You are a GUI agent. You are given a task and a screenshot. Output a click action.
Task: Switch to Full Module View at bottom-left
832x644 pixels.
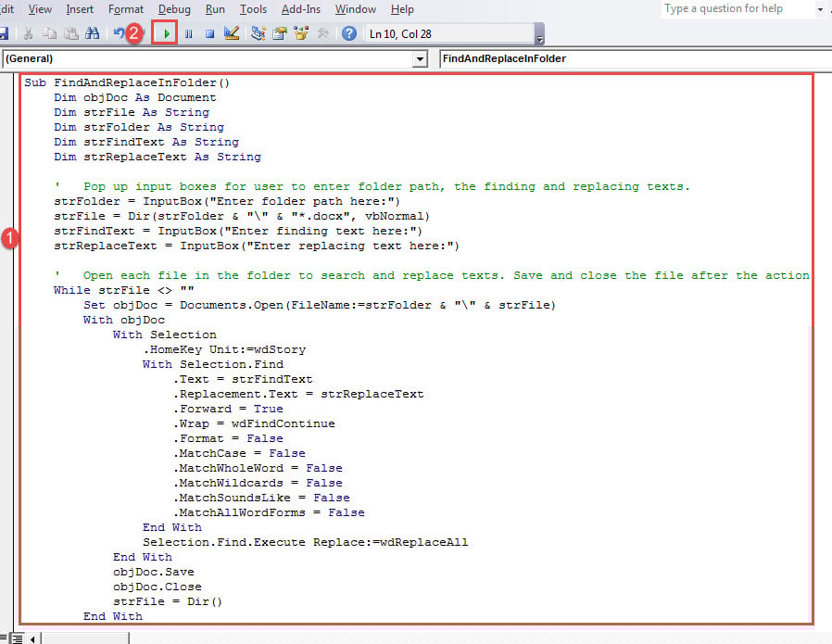coord(16,638)
